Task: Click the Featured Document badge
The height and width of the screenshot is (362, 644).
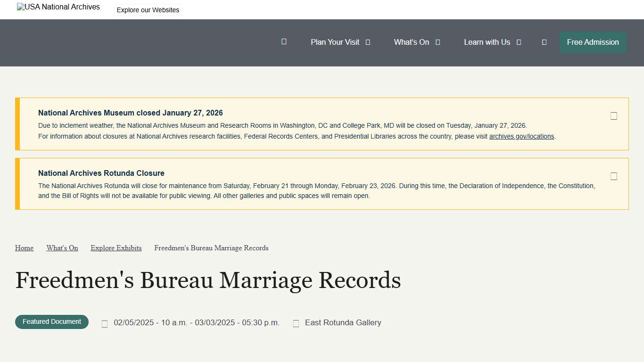Action: [51, 321]
